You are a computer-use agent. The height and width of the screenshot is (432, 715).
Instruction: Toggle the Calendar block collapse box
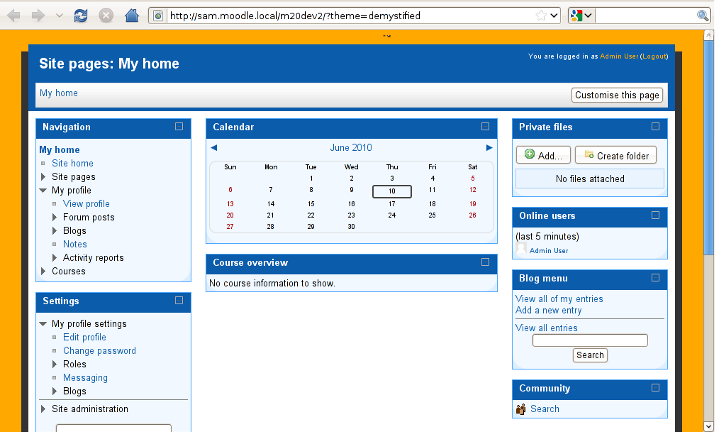pyautogui.click(x=485, y=127)
